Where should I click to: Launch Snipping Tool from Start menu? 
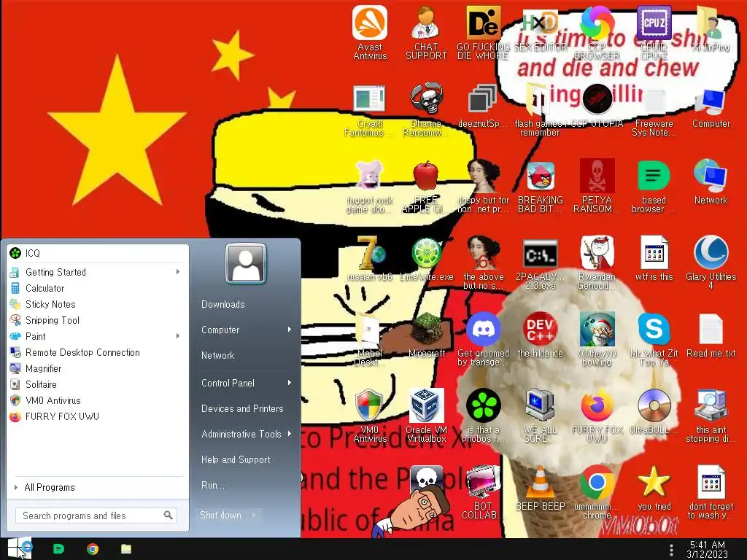(98, 320)
